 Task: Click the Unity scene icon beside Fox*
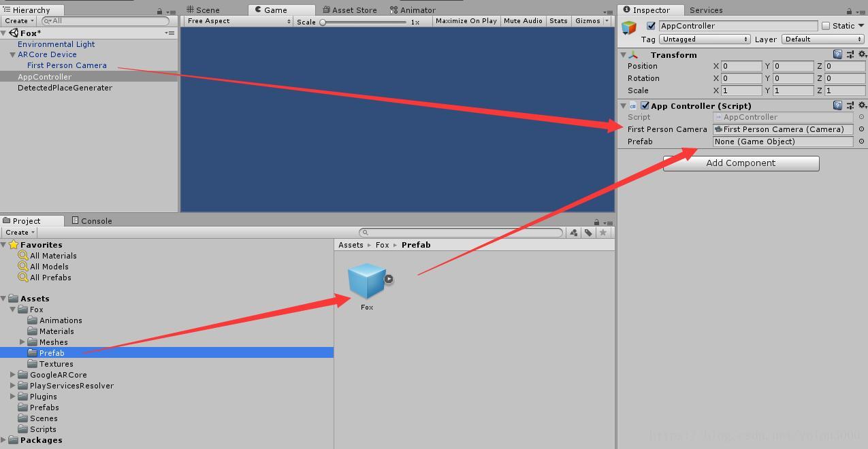click(x=14, y=33)
